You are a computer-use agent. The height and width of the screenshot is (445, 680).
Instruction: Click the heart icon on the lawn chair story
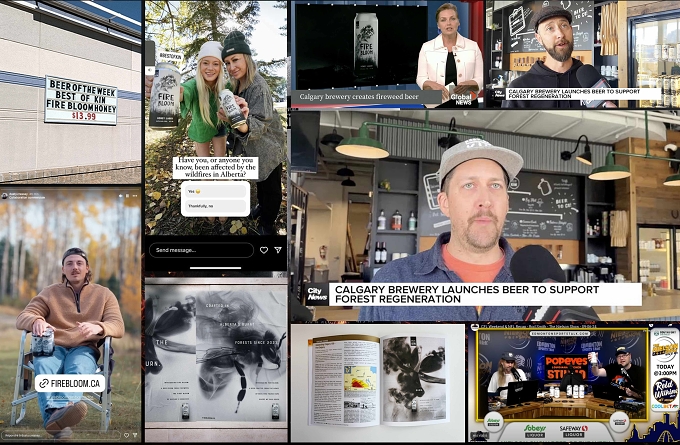point(126,435)
